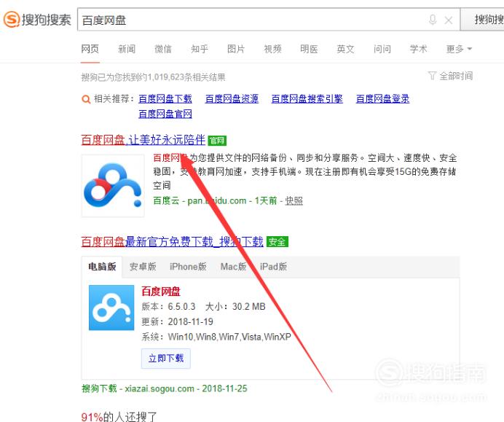Open related search 百度网盘登录
Image resolution: width=504 pixels, height=422 pixels.
pos(382,98)
